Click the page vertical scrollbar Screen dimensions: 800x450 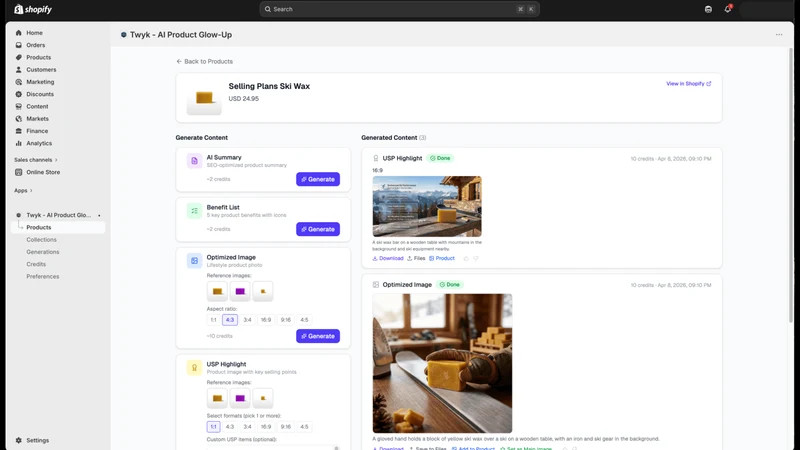(791, 184)
